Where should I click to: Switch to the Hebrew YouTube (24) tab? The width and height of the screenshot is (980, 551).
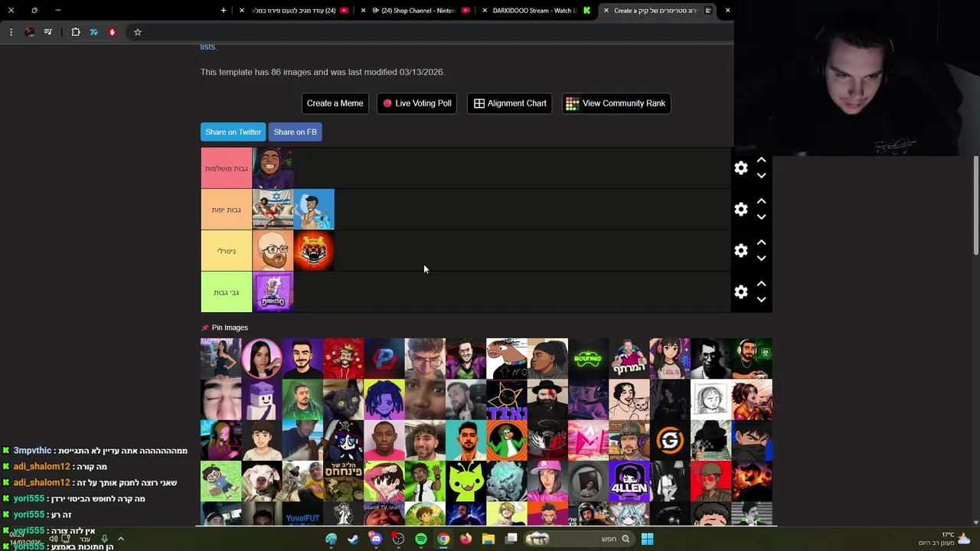pos(295,11)
